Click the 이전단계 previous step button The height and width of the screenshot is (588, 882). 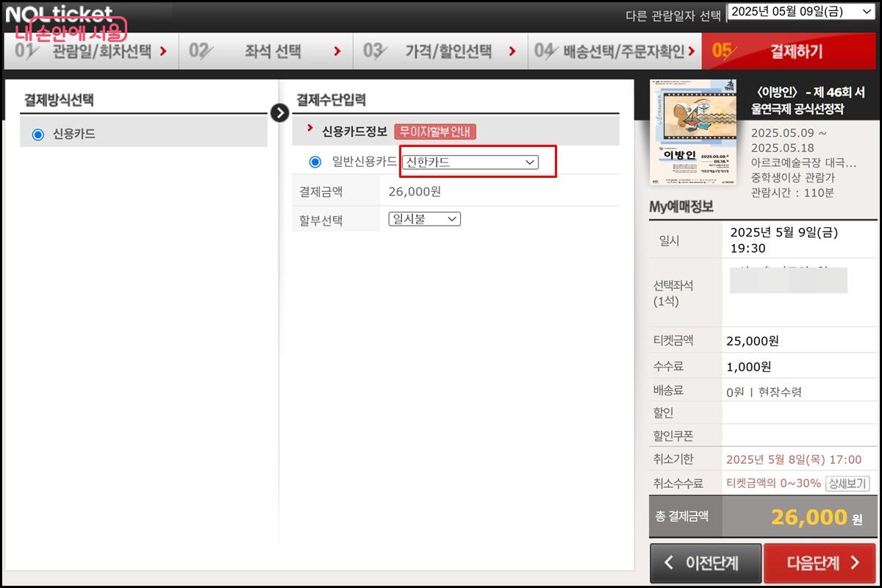[x=706, y=563]
